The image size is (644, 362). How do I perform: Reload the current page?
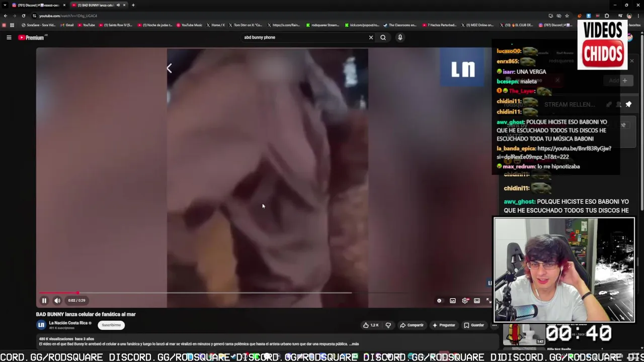[23, 16]
